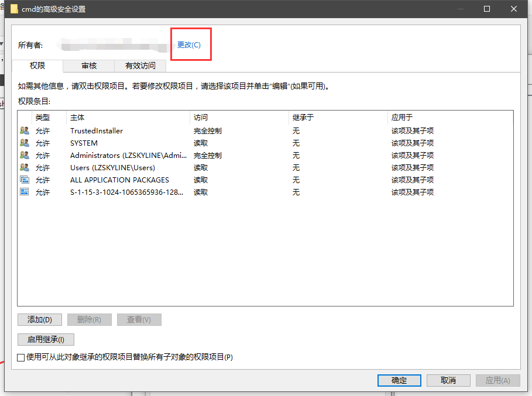Click the 更改(C) owner link
Screen dimensions: 532x396
click(189, 45)
